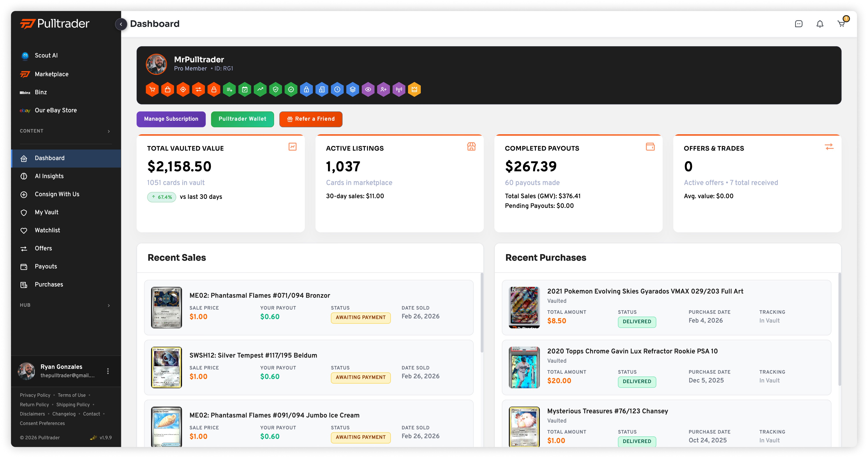Click the gold crown badge icon
Screen dimensions: 868x458
pyautogui.click(x=414, y=90)
